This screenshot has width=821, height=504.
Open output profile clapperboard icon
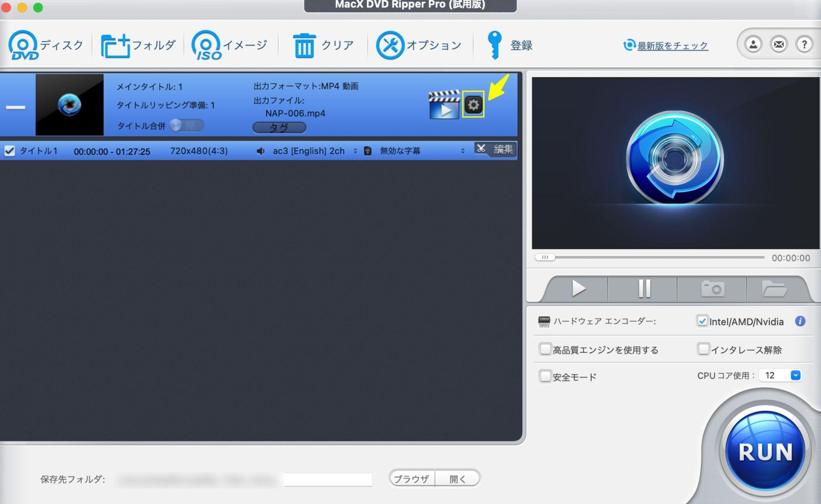pyautogui.click(x=444, y=105)
